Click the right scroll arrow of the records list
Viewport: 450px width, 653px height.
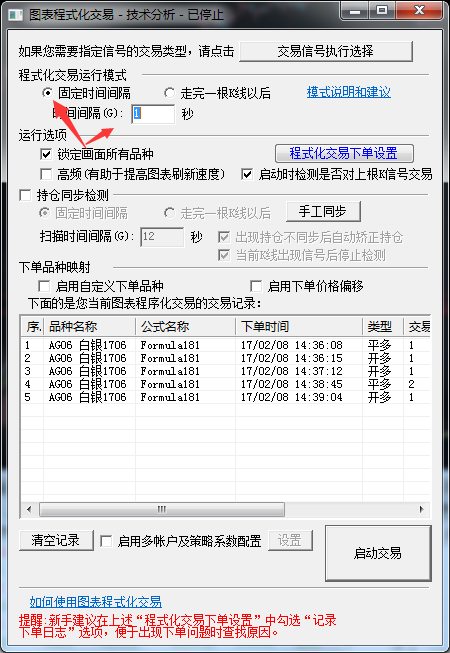[x=422, y=509]
